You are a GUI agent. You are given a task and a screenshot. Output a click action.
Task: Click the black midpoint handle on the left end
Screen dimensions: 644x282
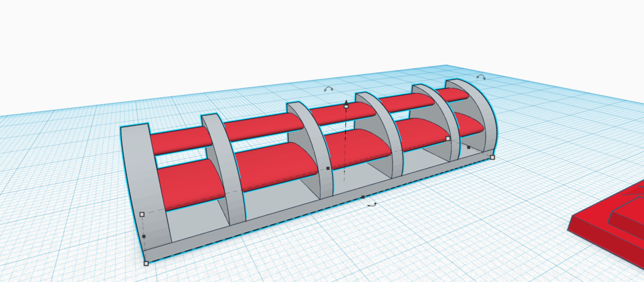[x=144, y=237]
